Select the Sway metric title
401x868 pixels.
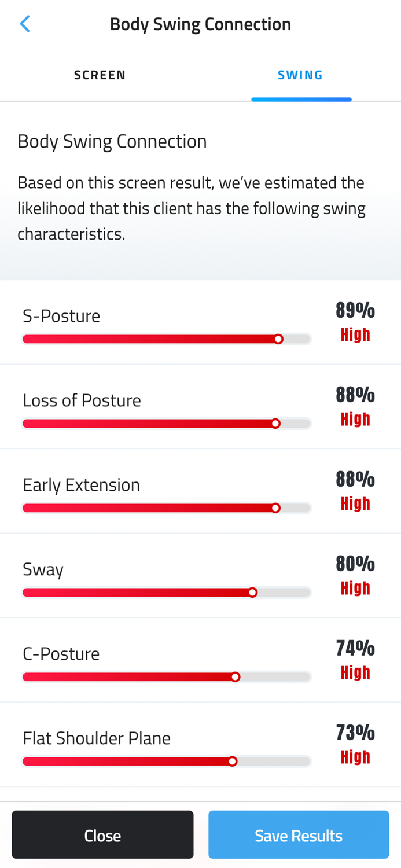[43, 568]
